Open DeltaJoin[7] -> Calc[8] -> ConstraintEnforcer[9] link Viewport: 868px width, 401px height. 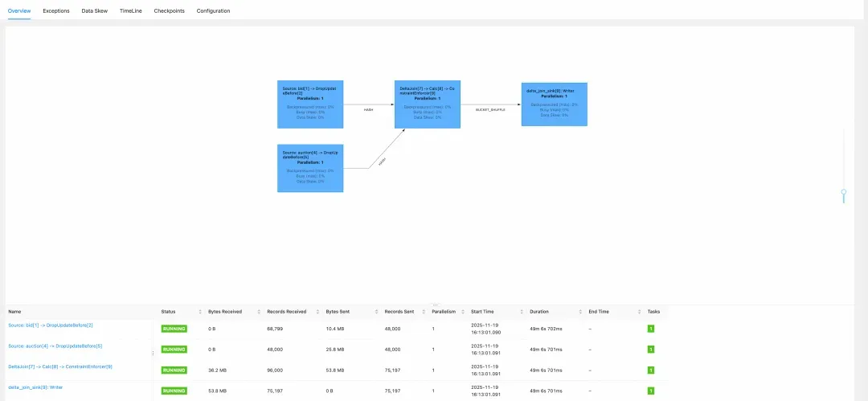59,366
